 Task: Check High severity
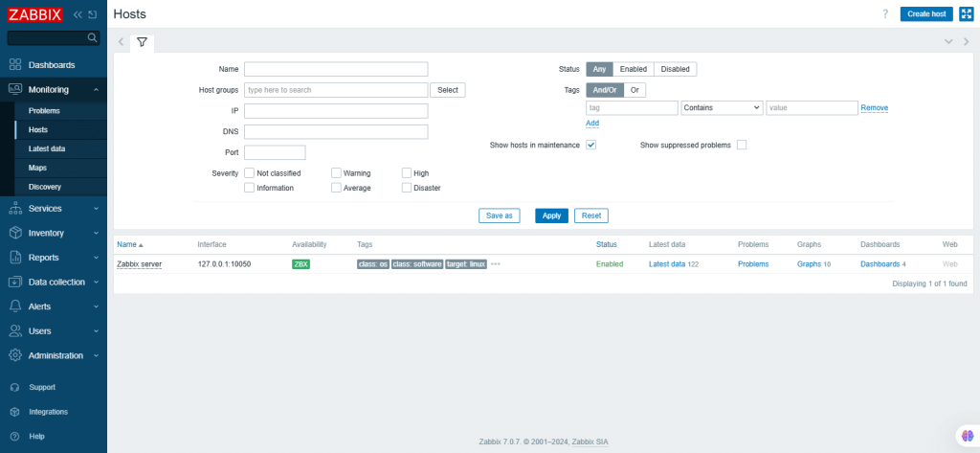(406, 173)
